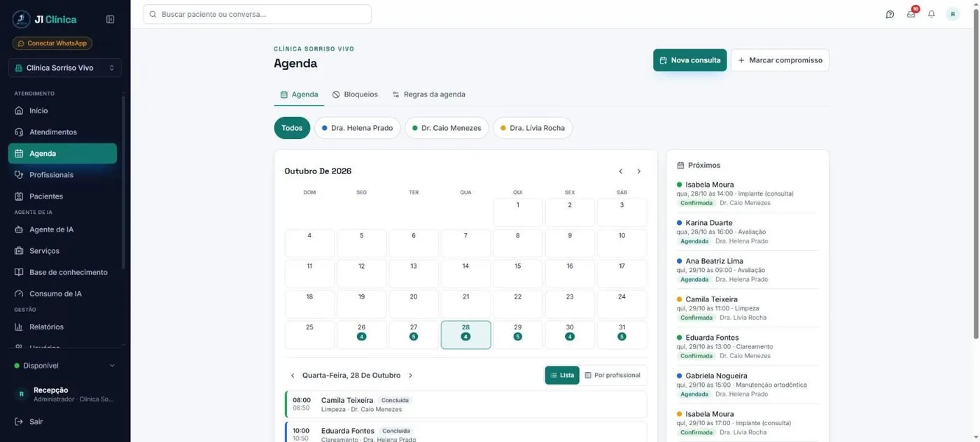Filter by Dr. Caio Menezes

tap(447, 128)
